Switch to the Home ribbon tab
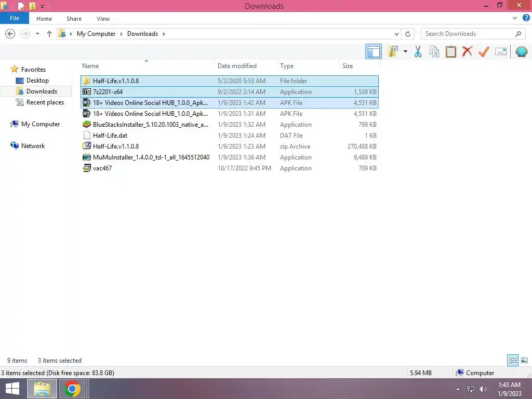 click(x=44, y=19)
